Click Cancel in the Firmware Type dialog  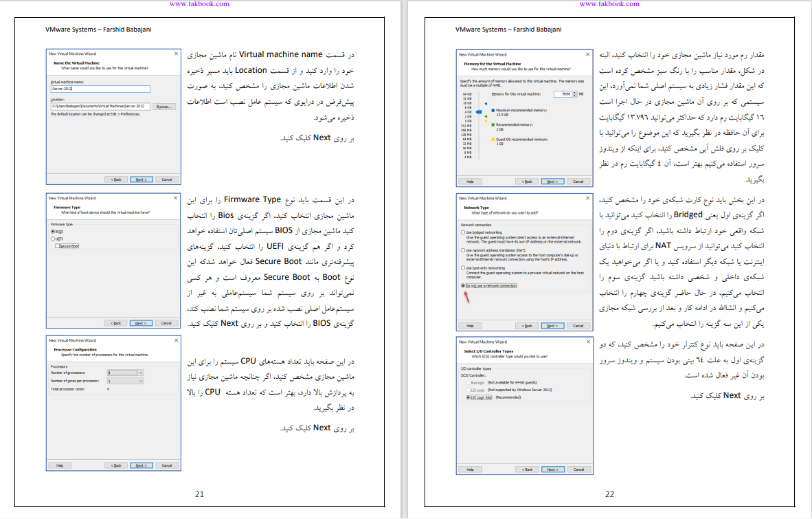(166, 323)
